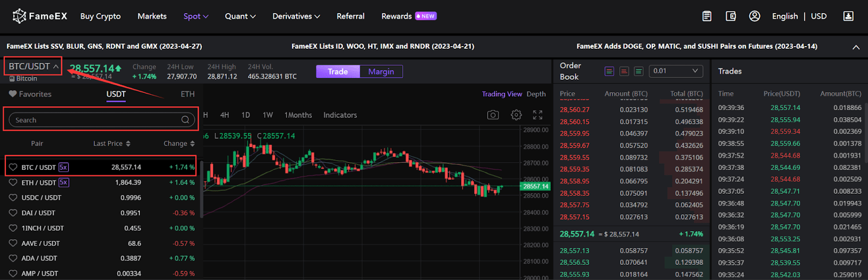Select the ETH market tab
Screen dimensions: 868x280
pos(188,94)
